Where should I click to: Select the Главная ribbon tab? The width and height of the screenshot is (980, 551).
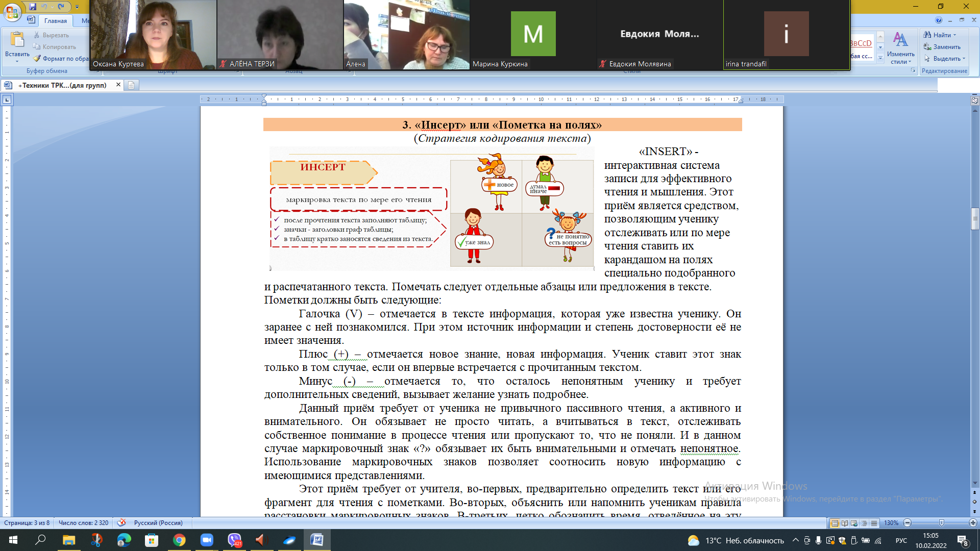(55, 21)
